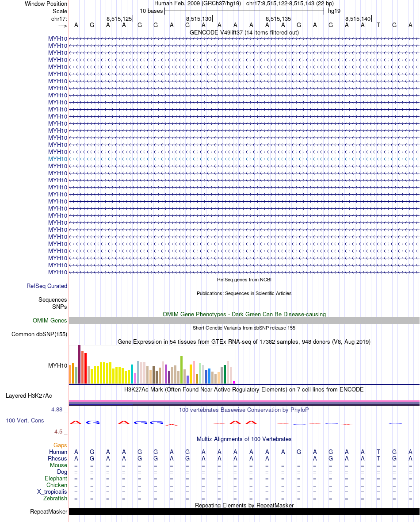Click the bright red GTEx expression bar
This screenshot has width=420, height=522.
pos(85,368)
